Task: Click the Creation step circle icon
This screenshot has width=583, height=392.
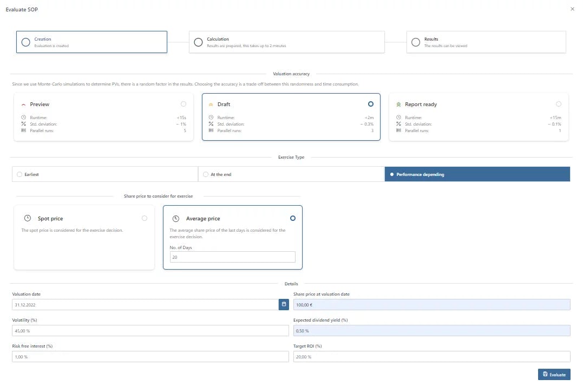Action: click(x=26, y=42)
